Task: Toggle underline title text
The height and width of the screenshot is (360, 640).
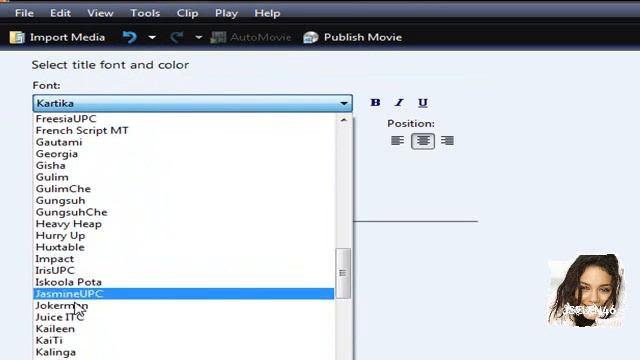Action: click(x=423, y=102)
